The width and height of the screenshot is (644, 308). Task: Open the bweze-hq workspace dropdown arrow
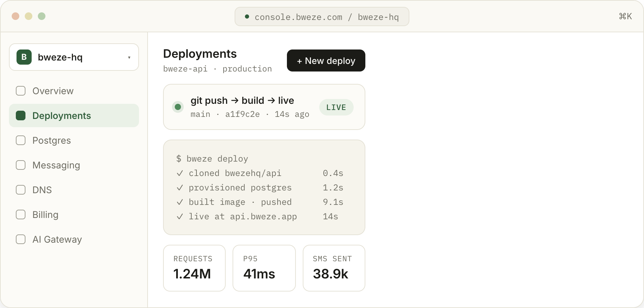[129, 57]
